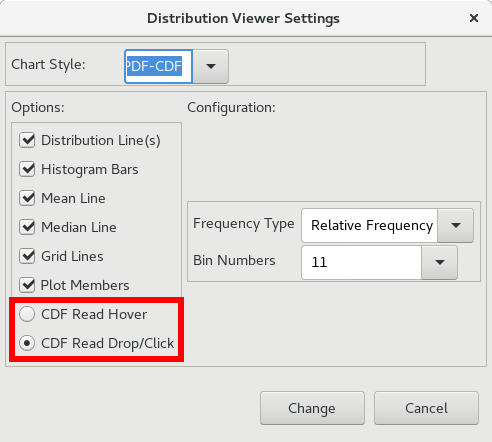The width and height of the screenshot is (492, 442).
Task: Click the PDF-CDF chart style text field
Action: [x=159, y=66]
